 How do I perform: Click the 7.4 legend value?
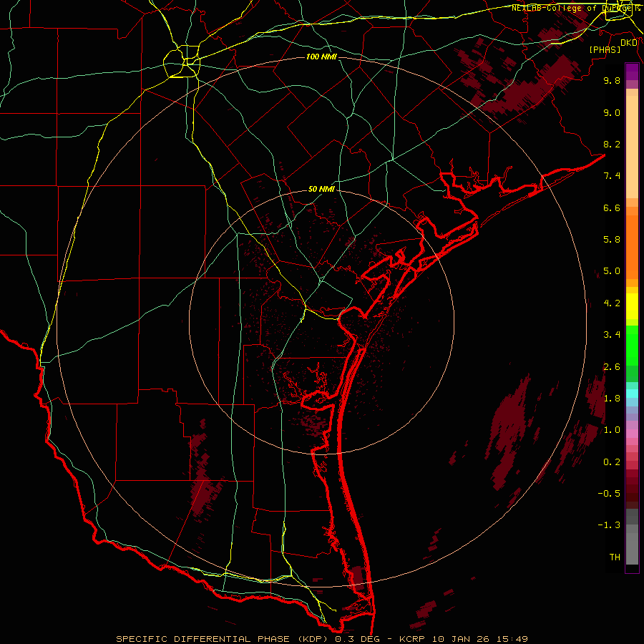click(x=612, y=176)
